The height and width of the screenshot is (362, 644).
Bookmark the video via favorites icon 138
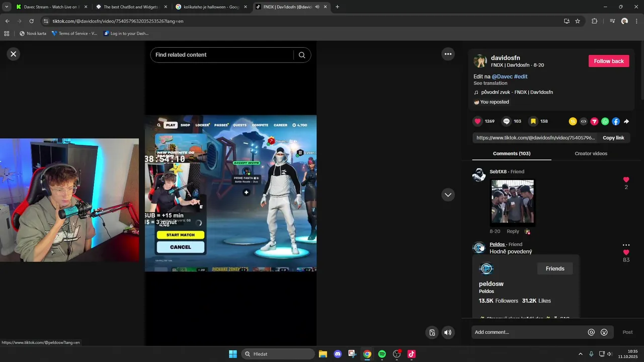point(533,121)
